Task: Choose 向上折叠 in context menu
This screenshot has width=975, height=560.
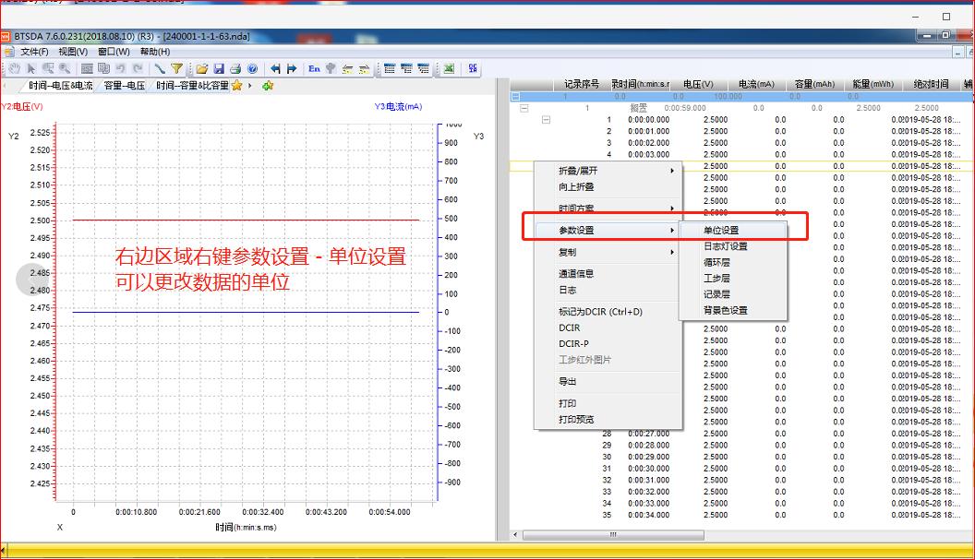Action: coord(608,186)
